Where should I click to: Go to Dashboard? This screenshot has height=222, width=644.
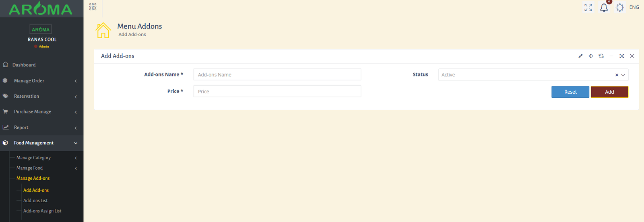24,65
